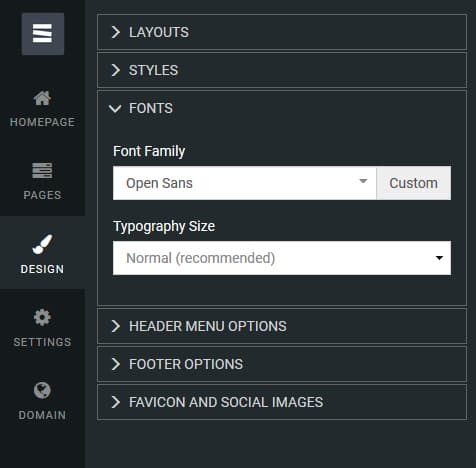Click the Open Sans font field

click(244, 183)
